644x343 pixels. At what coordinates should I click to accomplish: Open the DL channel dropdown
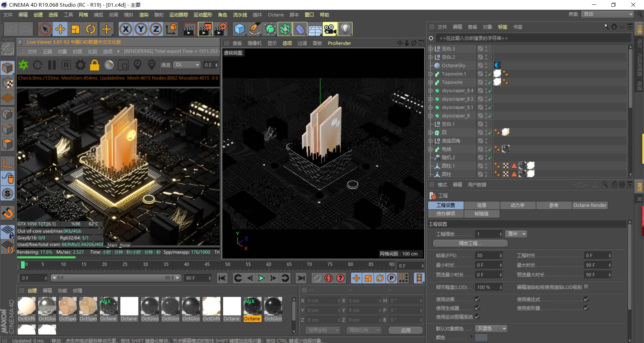point(187,65)
